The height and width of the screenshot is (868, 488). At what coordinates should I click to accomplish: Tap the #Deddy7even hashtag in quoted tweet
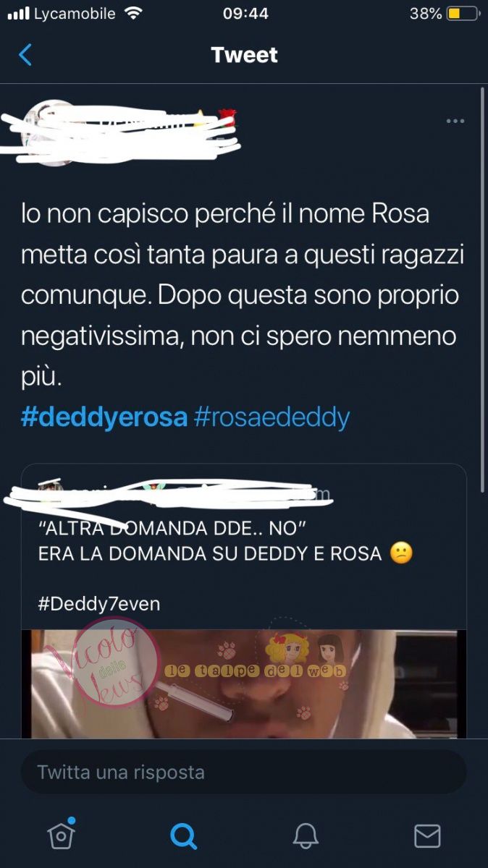click(x=98, y=604)
